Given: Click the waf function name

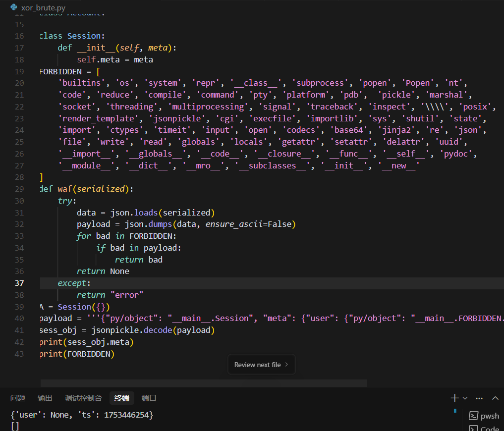Looking at the screenshot, I should coord(65,189).
